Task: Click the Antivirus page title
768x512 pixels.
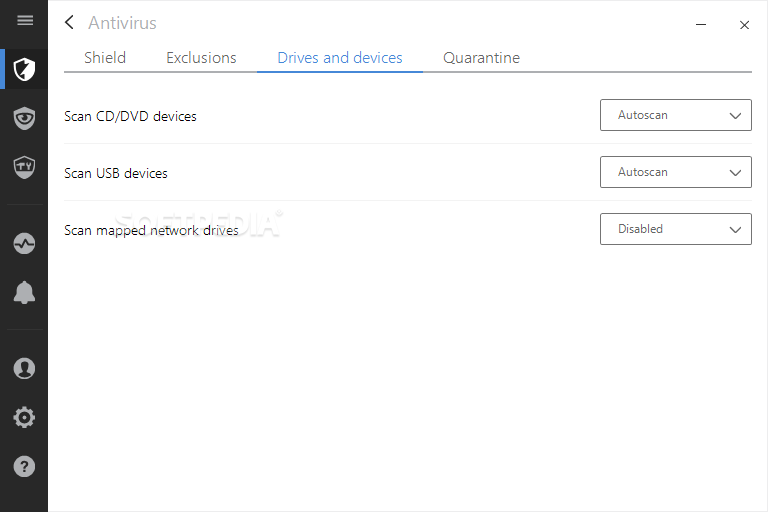Action: coord(122,23)
